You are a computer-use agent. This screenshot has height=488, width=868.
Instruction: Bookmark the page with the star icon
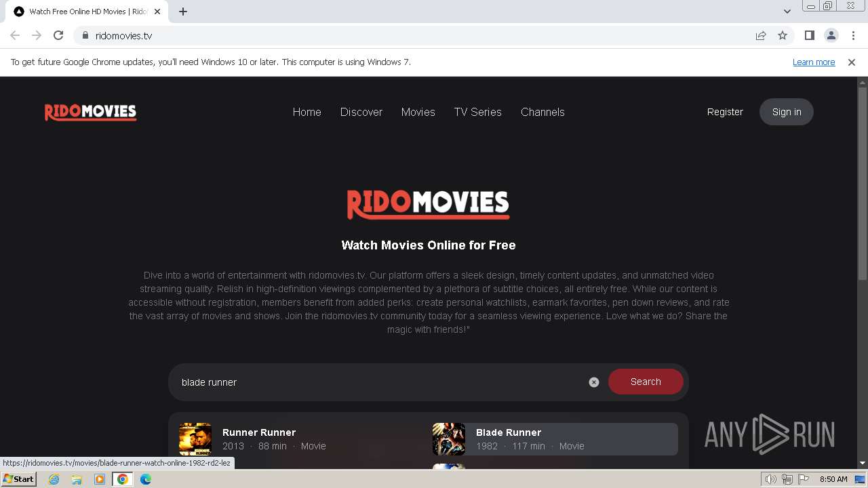[x=783, y=35]
